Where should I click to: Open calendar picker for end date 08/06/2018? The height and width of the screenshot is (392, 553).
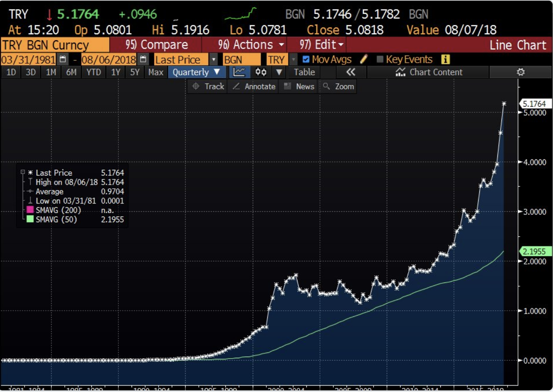tap(143, 60)
